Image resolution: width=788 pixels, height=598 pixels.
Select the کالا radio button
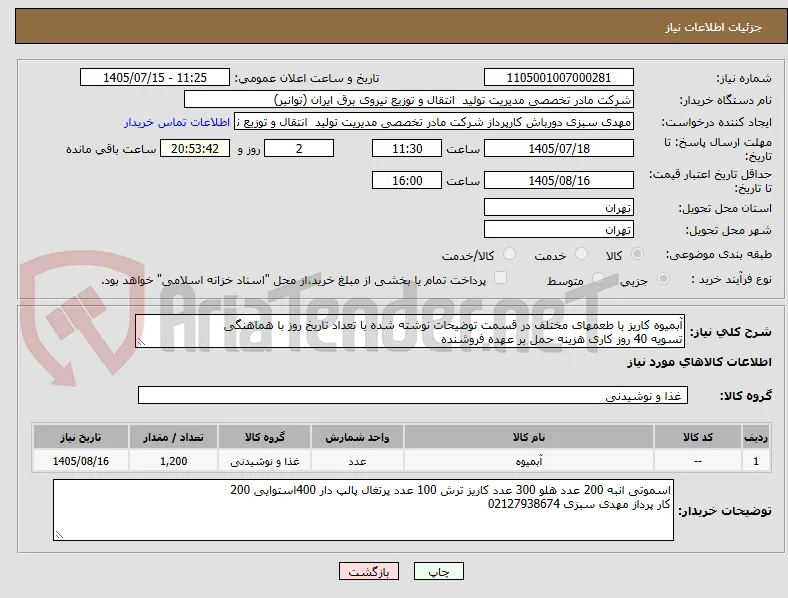637,254
